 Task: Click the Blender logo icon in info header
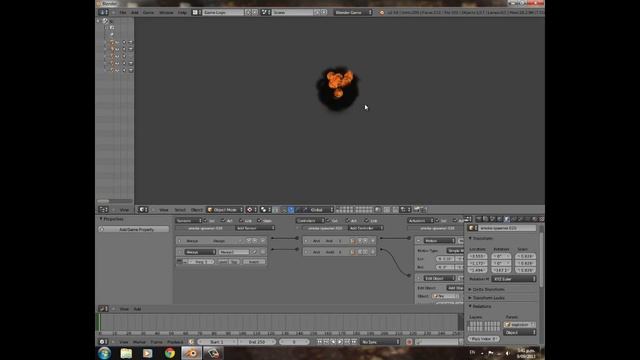coord(382,13)
